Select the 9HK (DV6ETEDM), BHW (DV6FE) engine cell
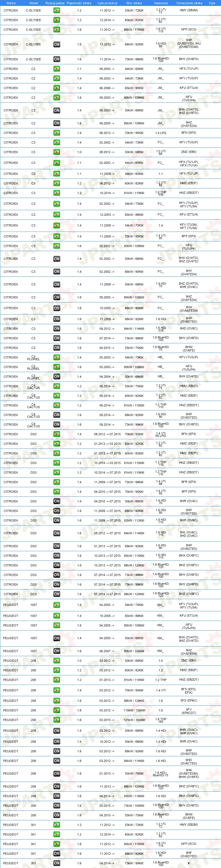Screen dimensions: 221x868 189,774
